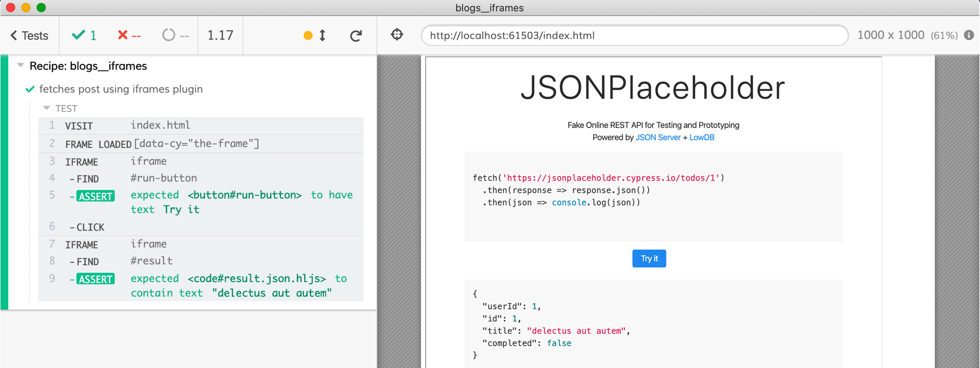980x368 pixels.
Task: Click the passing test green checkmark
Action: pyautogui.click(x=30, y=89)
